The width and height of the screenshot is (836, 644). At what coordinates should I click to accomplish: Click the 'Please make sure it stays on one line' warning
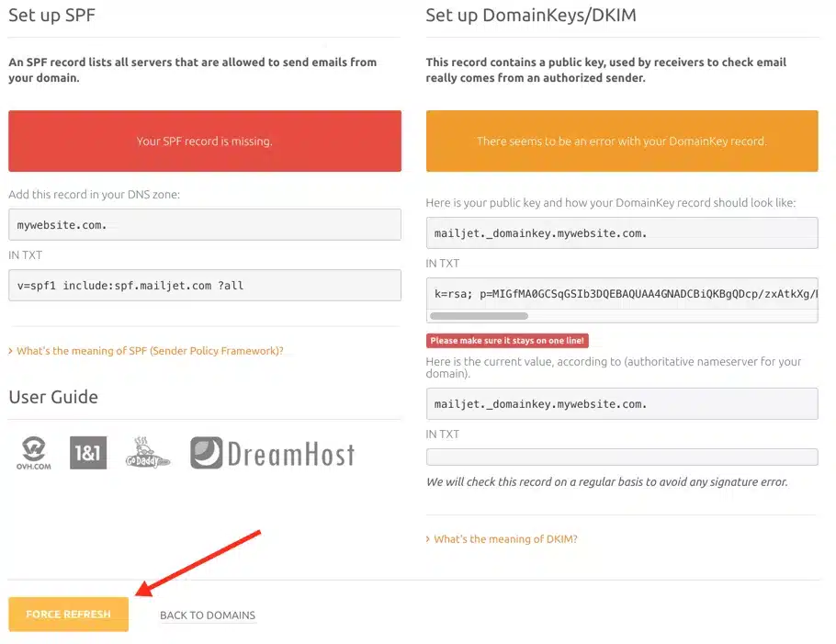pos(507,341)
